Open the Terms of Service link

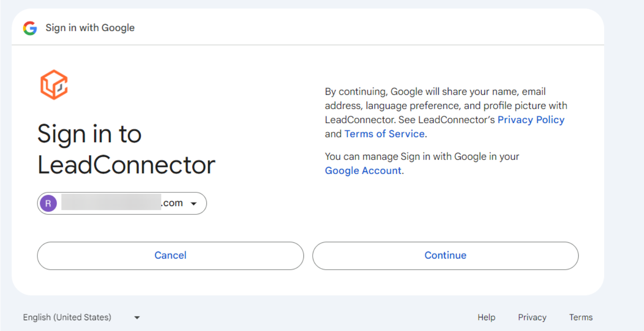pos(384,134)
